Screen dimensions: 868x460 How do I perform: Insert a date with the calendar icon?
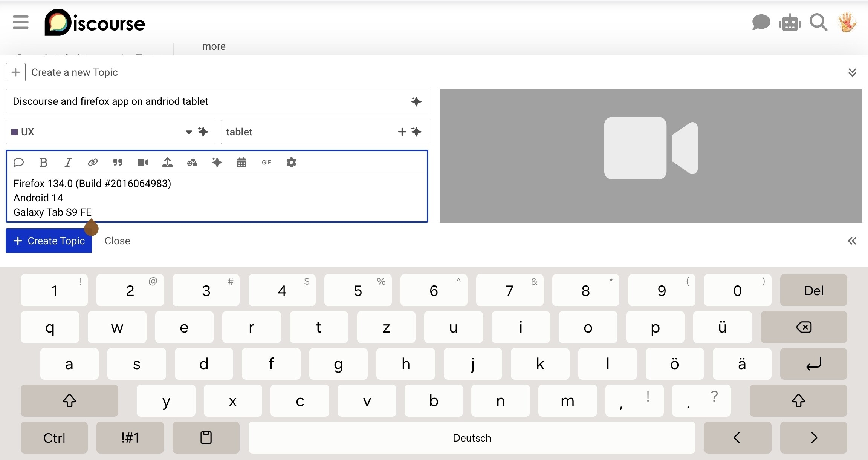point(241,163)
